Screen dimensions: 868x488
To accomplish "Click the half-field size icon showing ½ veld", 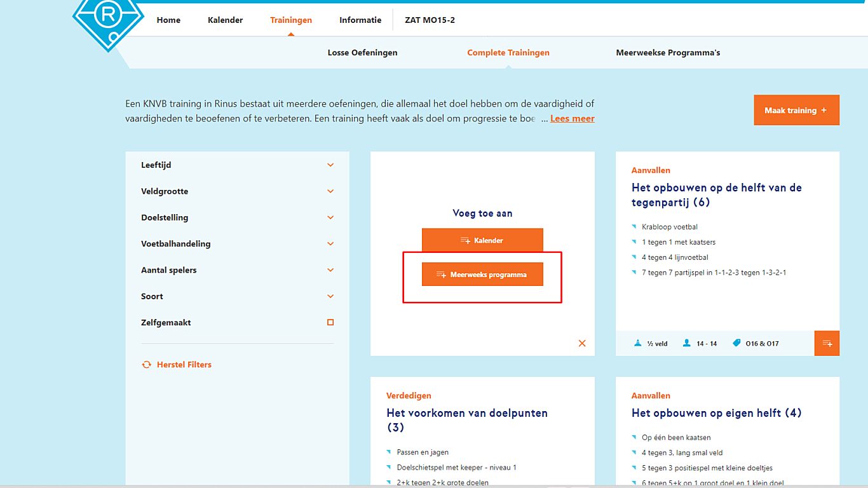I will tap(638, 343).
